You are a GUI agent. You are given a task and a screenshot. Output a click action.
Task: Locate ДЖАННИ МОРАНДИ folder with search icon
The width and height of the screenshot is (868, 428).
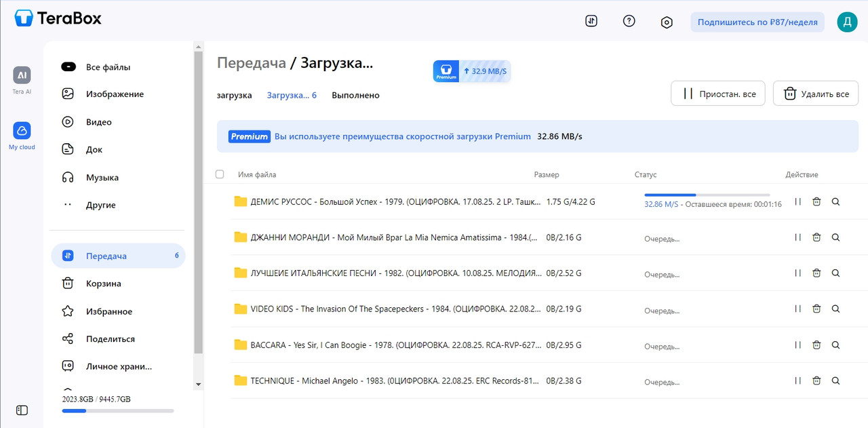[x=835, y=237]
